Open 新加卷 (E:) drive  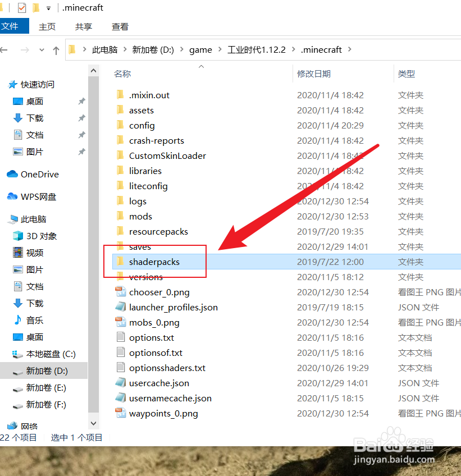(46, 388)
